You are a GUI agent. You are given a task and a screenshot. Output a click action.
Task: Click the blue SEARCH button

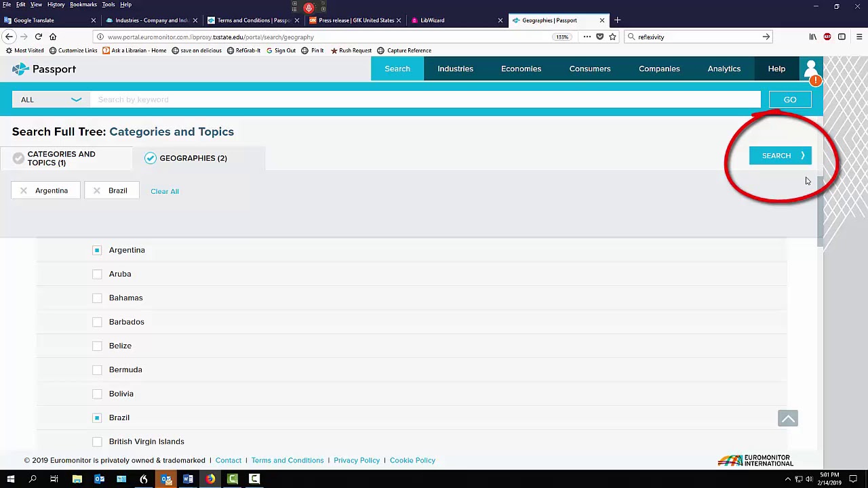pos(781,156)
